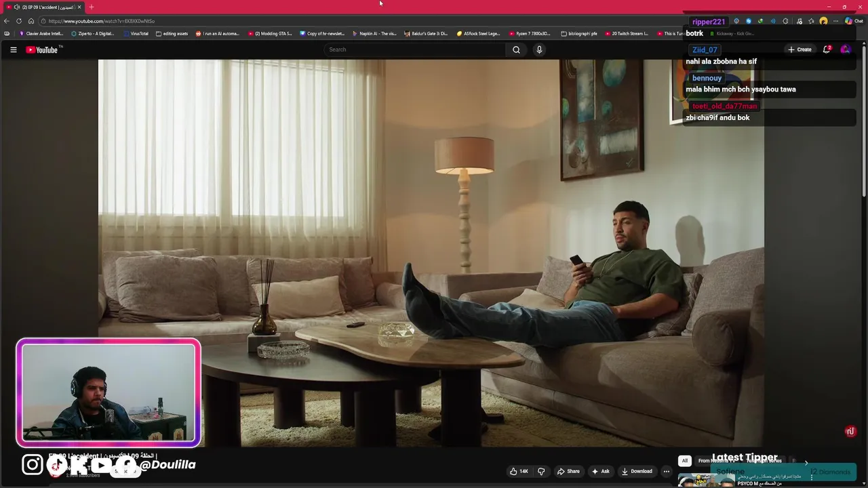
Task: Dislike the video with thumbs down
Action: pos(541,471)
